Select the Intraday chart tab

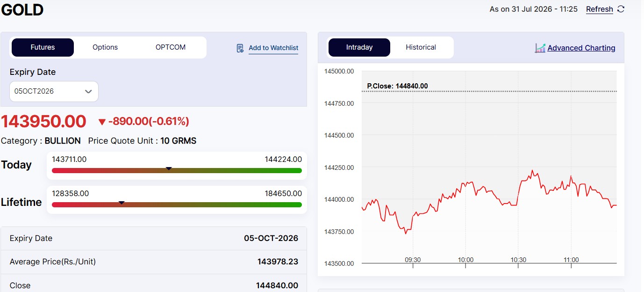click(359, 47)
